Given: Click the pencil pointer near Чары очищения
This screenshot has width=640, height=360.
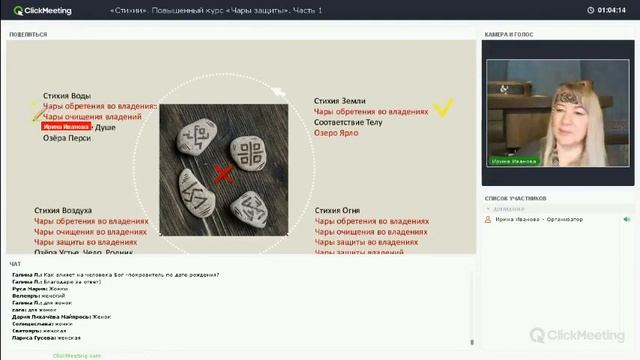Looking at the screenshot, I should 39,115.
